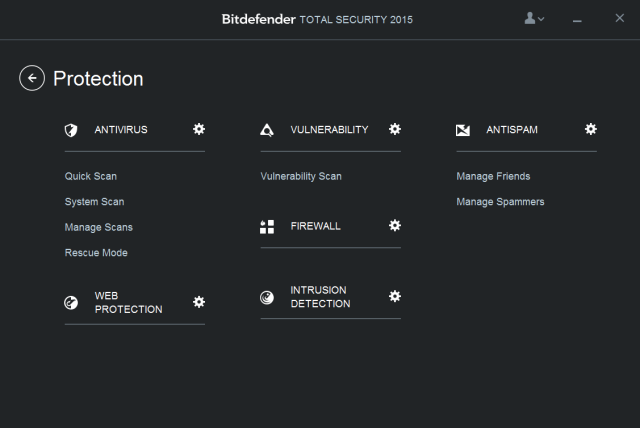The height and width of the screenshot is (428, 640).
Task: Open Intrusion Detection settings gear
Action: coord(395,296)
